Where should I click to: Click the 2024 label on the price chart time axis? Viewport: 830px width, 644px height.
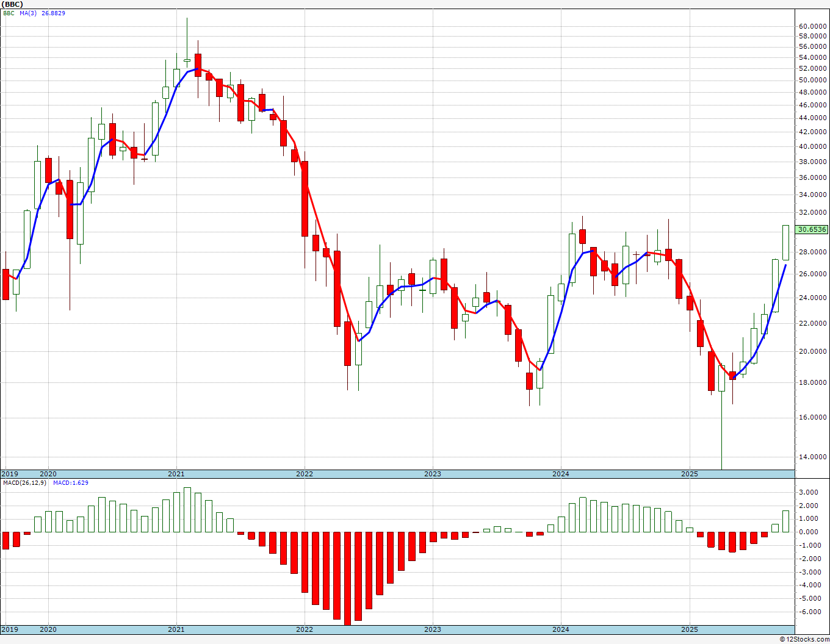tap(560, 474)
